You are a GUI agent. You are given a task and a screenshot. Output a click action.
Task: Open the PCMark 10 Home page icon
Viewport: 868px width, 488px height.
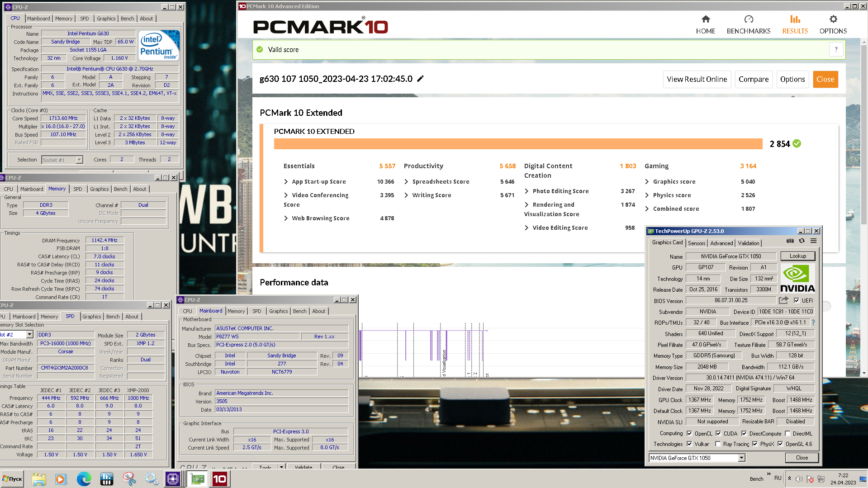click(706, 19)
